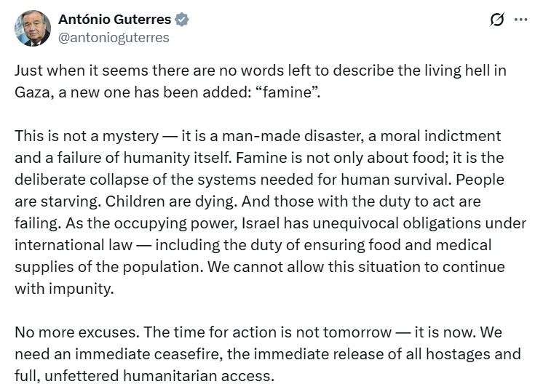Click the "No more excuses" paragraph
543x392 pixels.
tap(268, 354)
